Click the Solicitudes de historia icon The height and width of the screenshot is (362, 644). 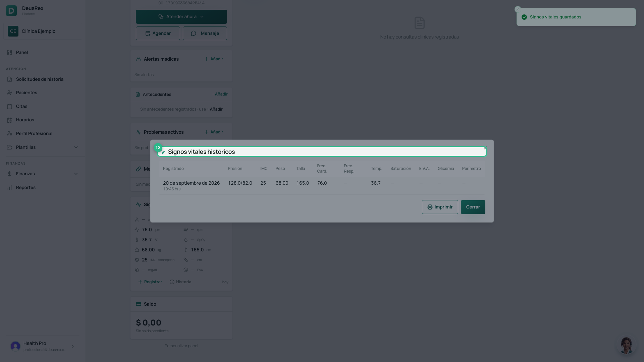(x=9, y=79)
